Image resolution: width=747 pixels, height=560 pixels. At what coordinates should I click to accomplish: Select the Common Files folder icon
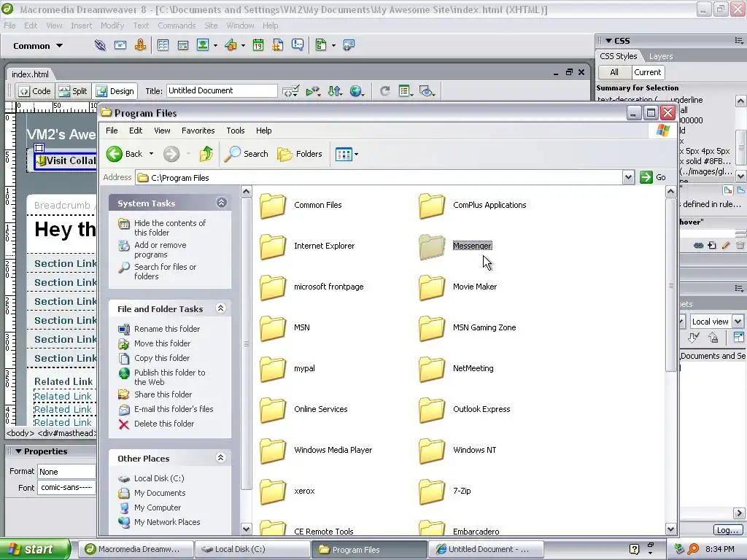pyautogui.click(x=273, y=205)
